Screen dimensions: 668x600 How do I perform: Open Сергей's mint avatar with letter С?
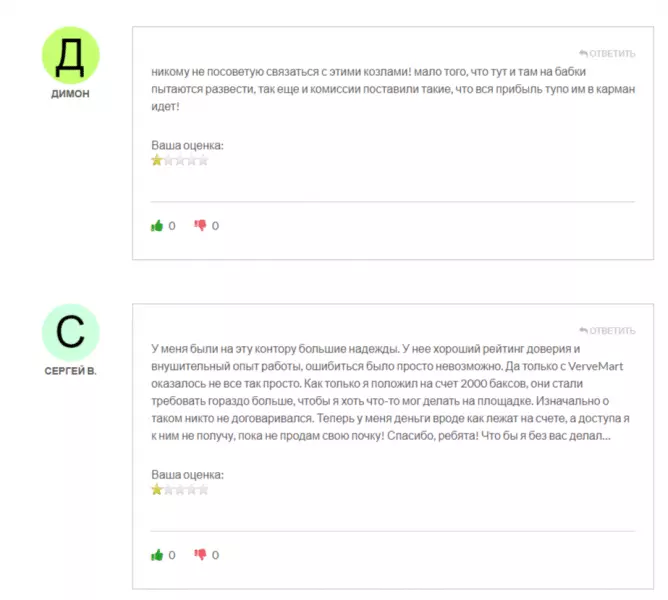pos(71,332)
